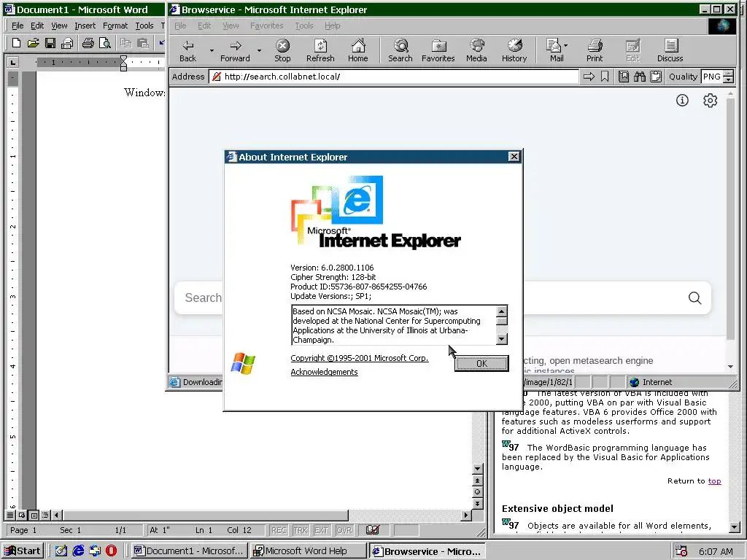747x560 pixels.
Task: Open a file with Word's Open folder icon
Action: pos(33,43)
